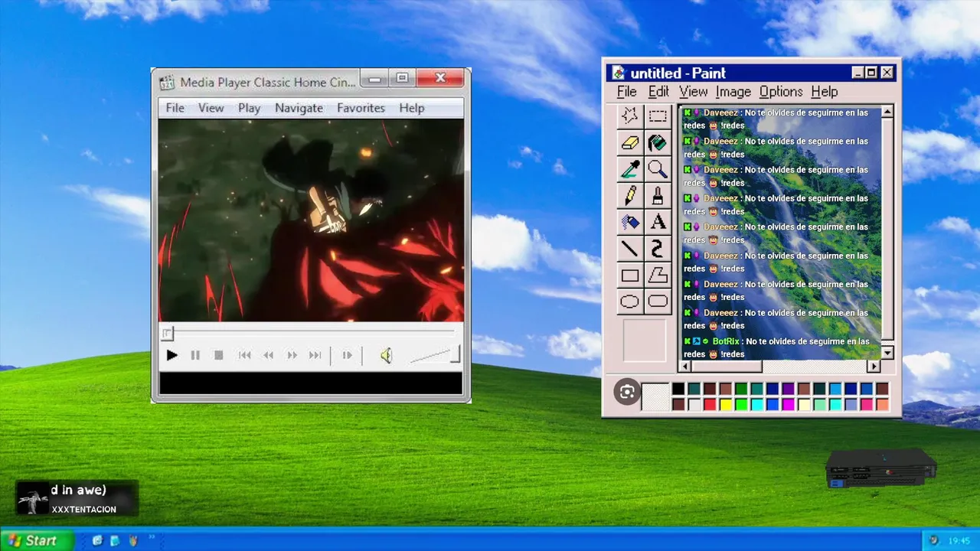Image resolution: width=980 pixels, height=551 pixels.
Task: Open the Edit menu in Paint
Action: click(658, 92)
